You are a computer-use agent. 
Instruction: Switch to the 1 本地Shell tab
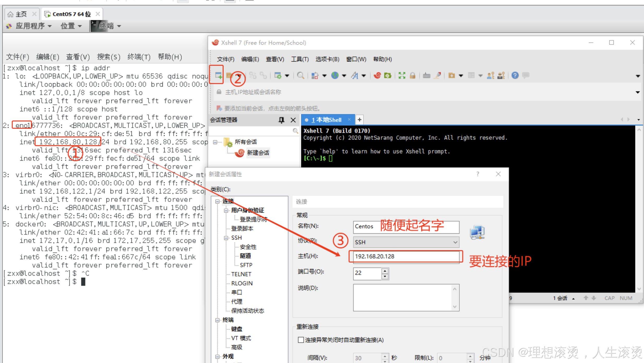click(326, 120)
